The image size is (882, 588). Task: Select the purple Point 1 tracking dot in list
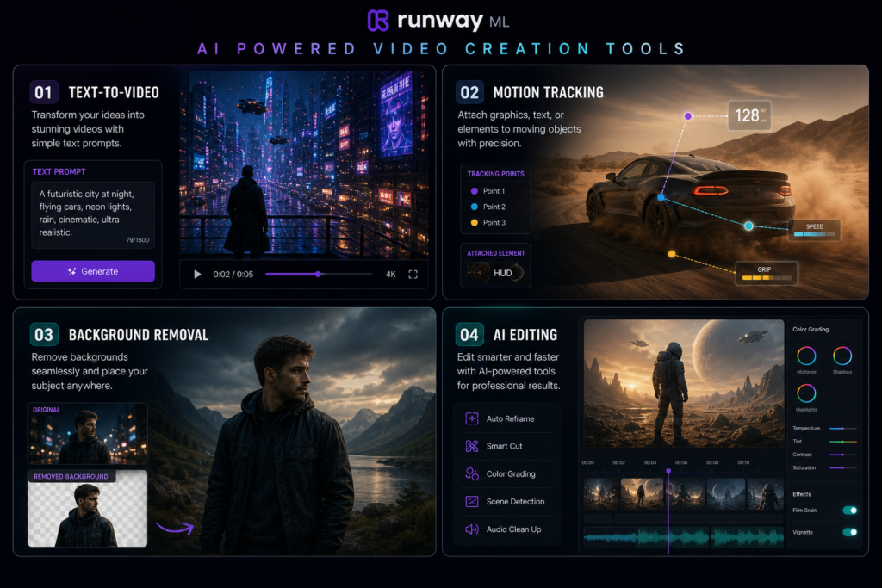[x=475, y=191]
